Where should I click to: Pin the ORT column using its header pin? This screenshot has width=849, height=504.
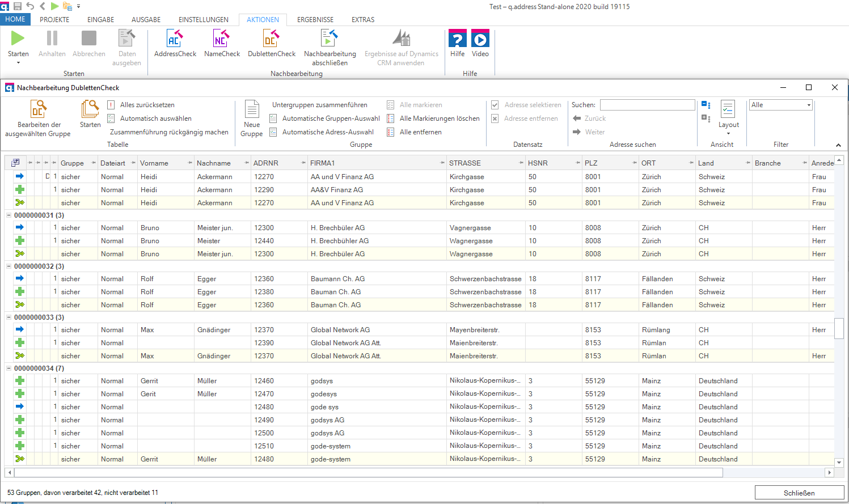coord(691,163)
